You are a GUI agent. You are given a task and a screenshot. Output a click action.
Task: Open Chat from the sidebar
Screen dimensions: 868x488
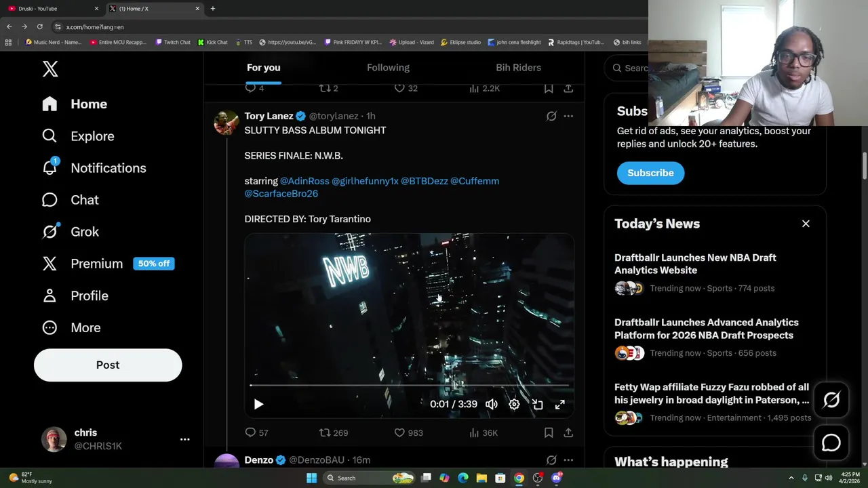71,200
